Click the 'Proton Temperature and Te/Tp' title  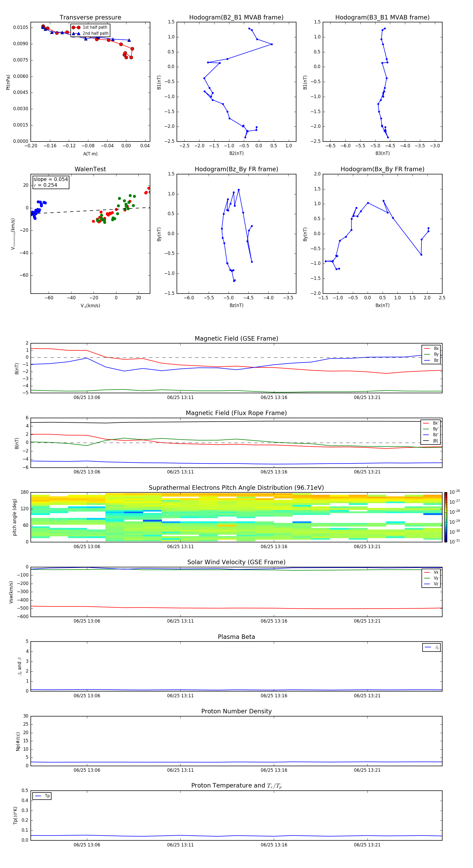236,786
